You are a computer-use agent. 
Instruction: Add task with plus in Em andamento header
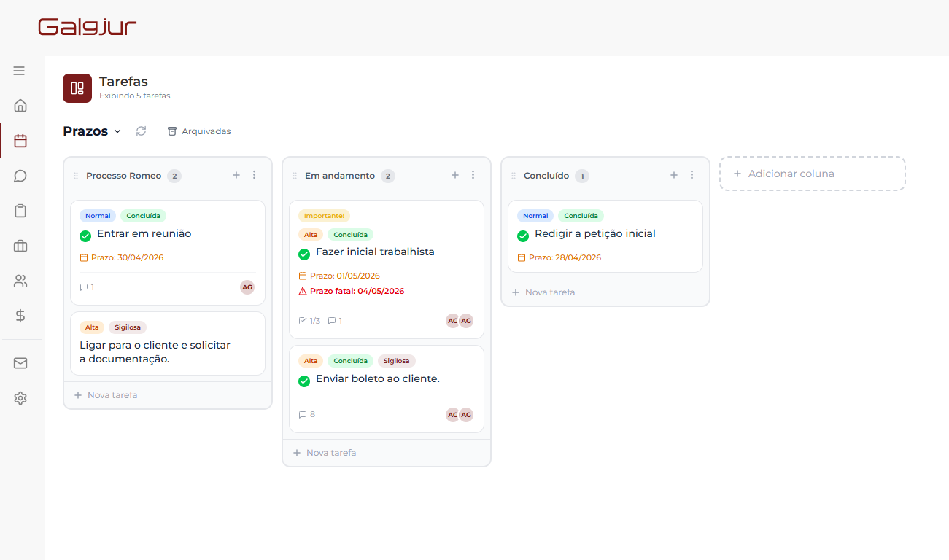455,175
